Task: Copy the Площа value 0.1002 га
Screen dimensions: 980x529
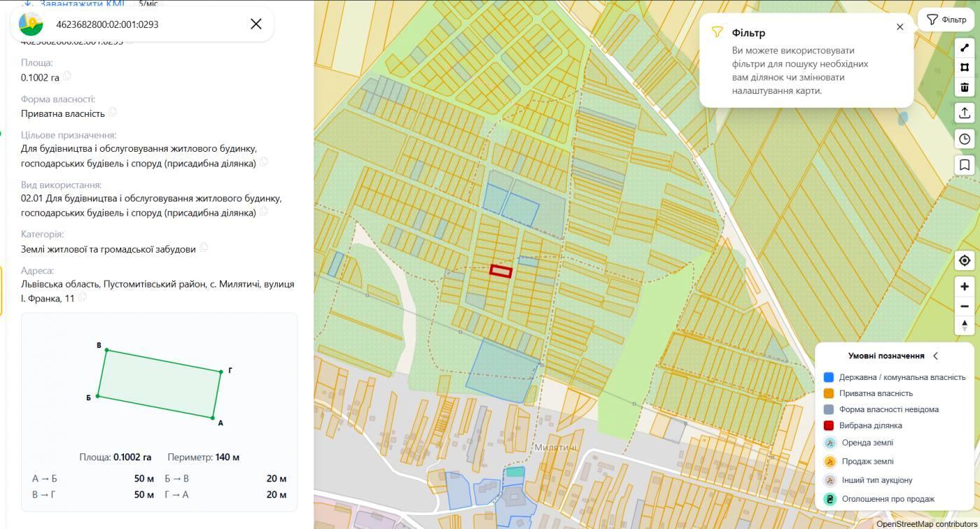Action: pos(67,76)
